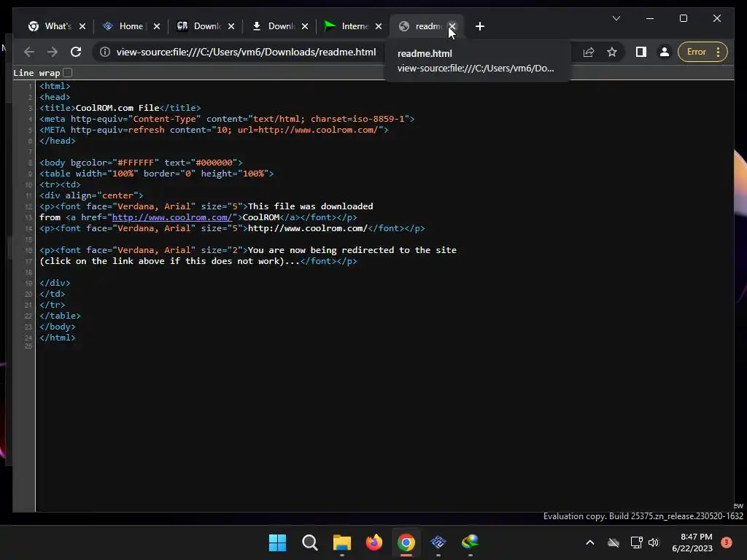This screenshot has height=560, width=747.
Task: Click the 'This file was downloaded' text
Action: [311, 206]
